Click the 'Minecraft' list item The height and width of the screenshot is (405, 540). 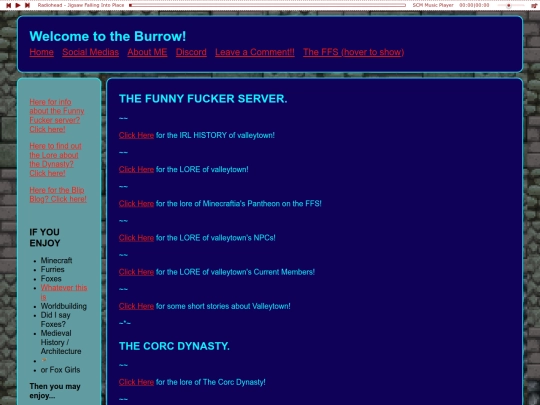pos(56,260)
